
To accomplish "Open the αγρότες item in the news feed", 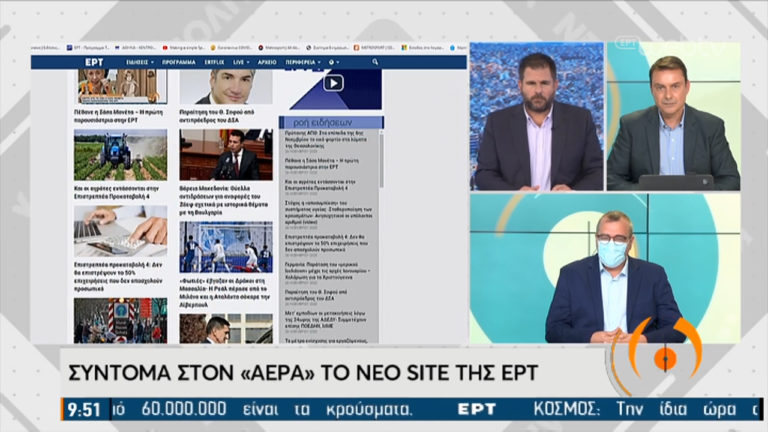I will pyautogui.click(x=320, y=185).
